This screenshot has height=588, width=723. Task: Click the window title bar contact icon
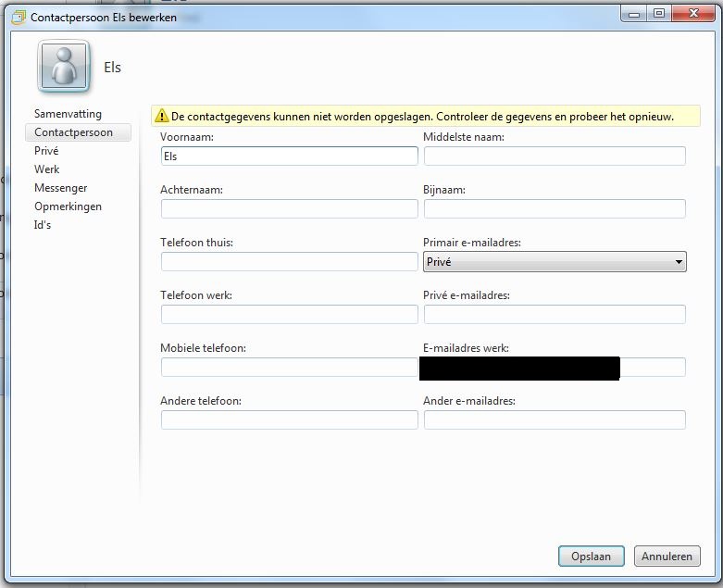(18, 17)
